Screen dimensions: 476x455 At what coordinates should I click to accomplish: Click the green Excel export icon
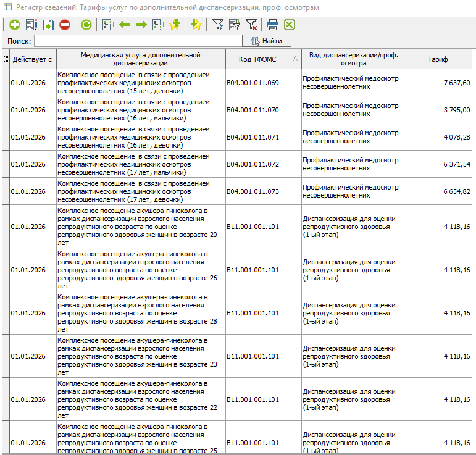(x=289, y=25)
